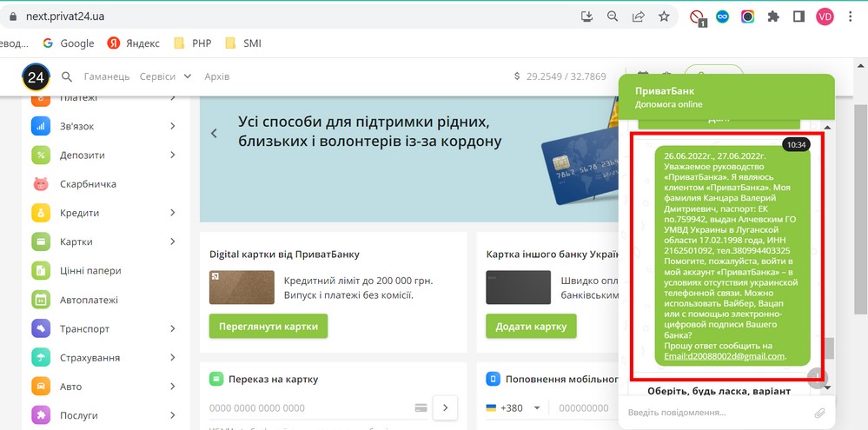Expand the Послуги chevron
The height and width of the screenshot is (430, 868).
click(x=173, y=415)
